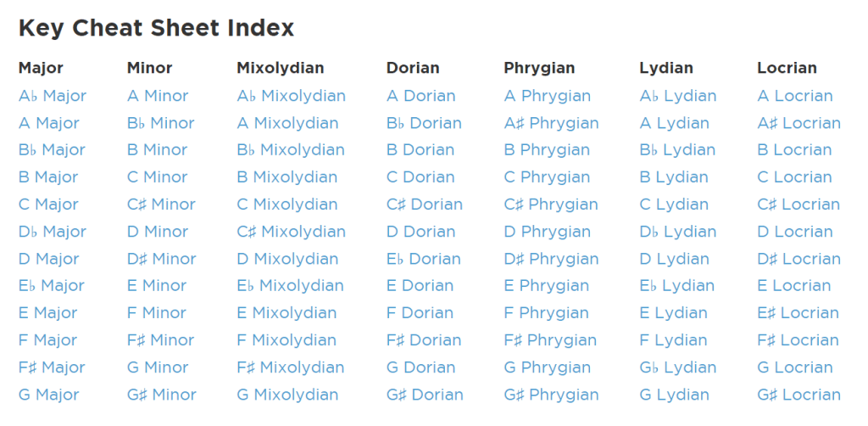Open the G♯ Minor cheat sheet
This screenshot has width=868, height=426.
(161, 395)
